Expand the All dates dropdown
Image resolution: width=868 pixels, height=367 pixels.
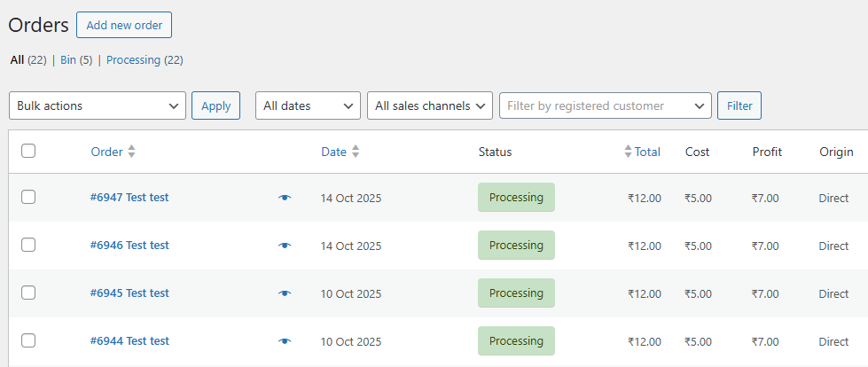pos(308,105)
